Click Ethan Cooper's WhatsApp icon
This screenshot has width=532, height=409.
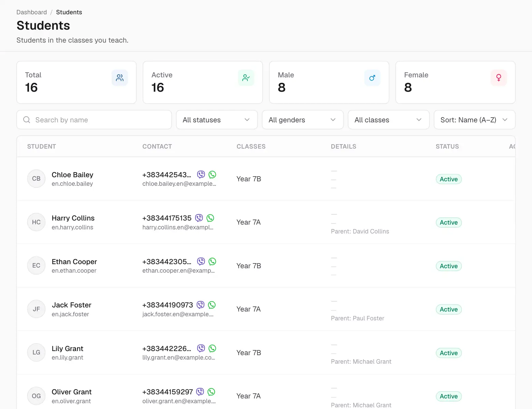212,261
